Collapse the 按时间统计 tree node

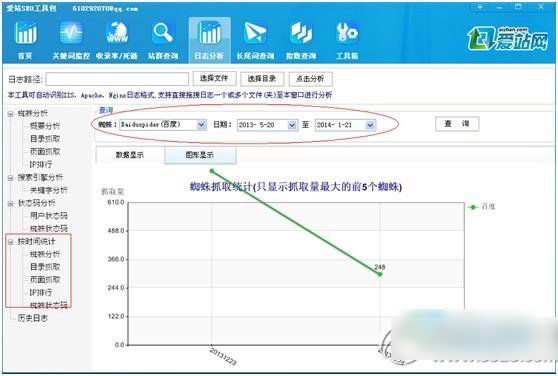11,242
